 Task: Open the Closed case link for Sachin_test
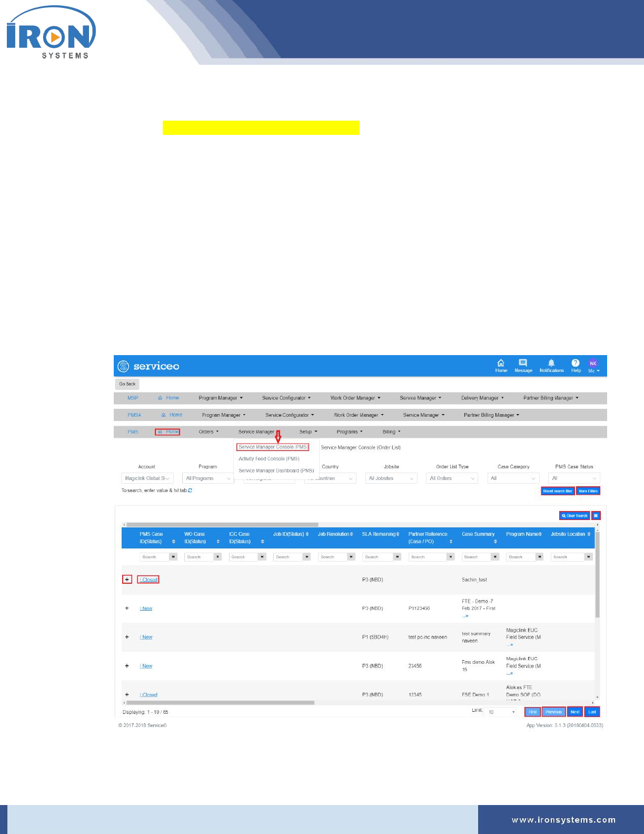click(148, 580)
